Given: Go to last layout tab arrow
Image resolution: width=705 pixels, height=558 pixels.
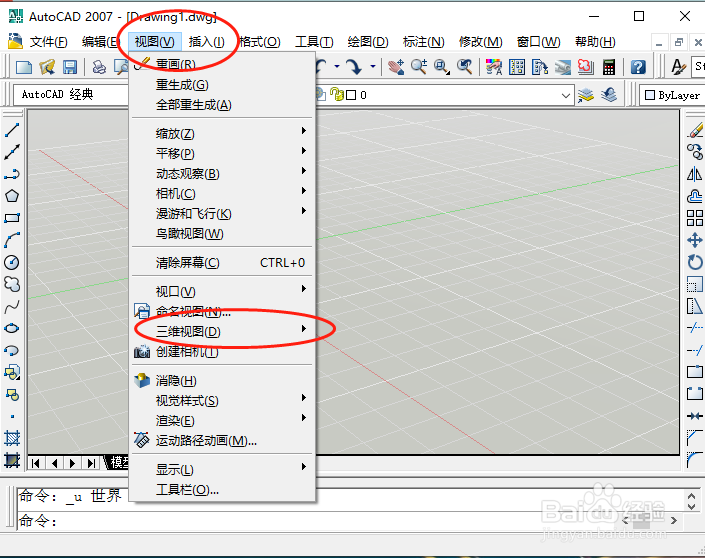Looking at the screenshot, I should (x=91, y=463).
